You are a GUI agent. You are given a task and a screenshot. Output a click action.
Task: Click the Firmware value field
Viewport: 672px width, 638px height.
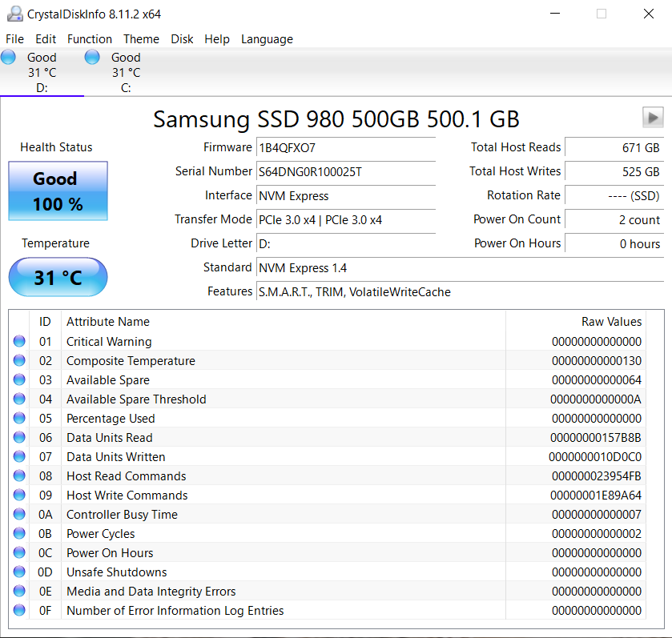(x=345, y=147)
